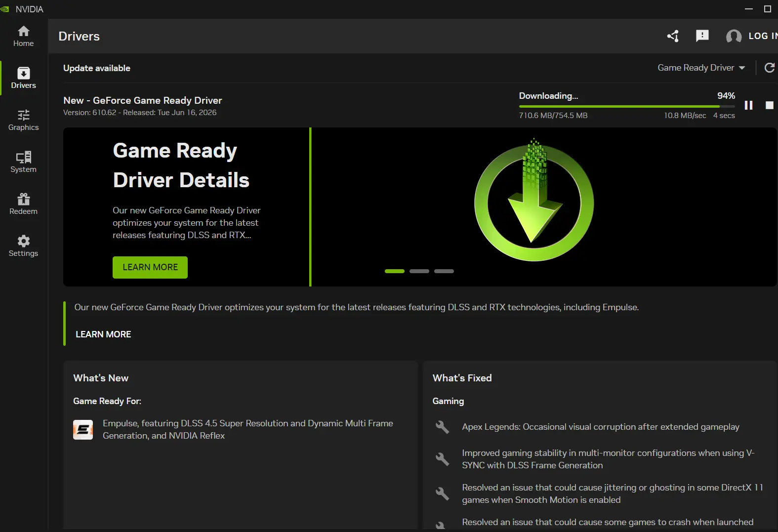The width and height of the screenshot is (778, 532).
Task: Click wrench icon beside multi-monitor stability fix
Action: 442,459
